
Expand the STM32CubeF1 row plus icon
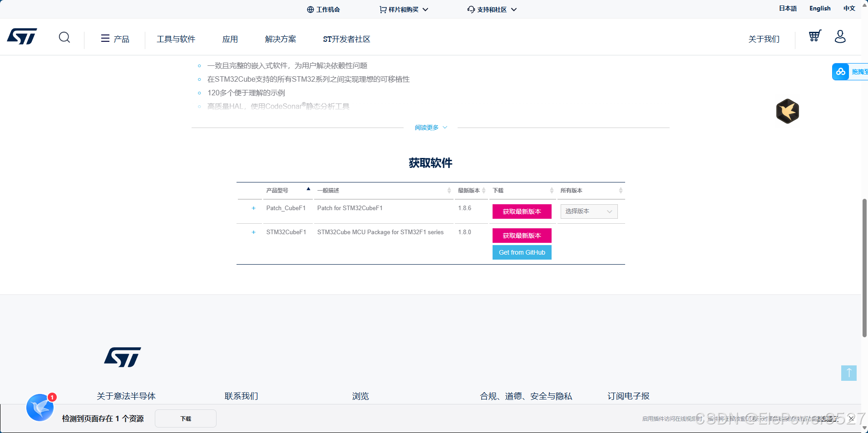[x=253, y=232]
